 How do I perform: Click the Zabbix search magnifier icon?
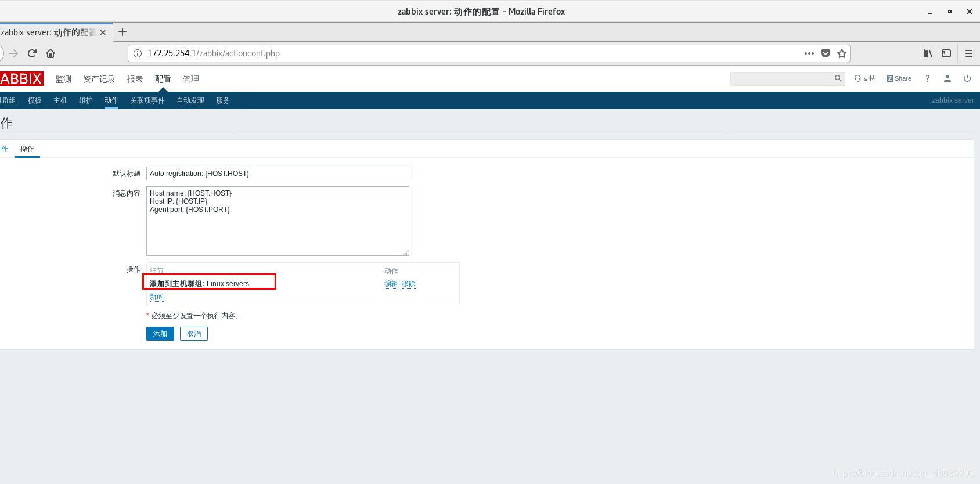point(838,78)
